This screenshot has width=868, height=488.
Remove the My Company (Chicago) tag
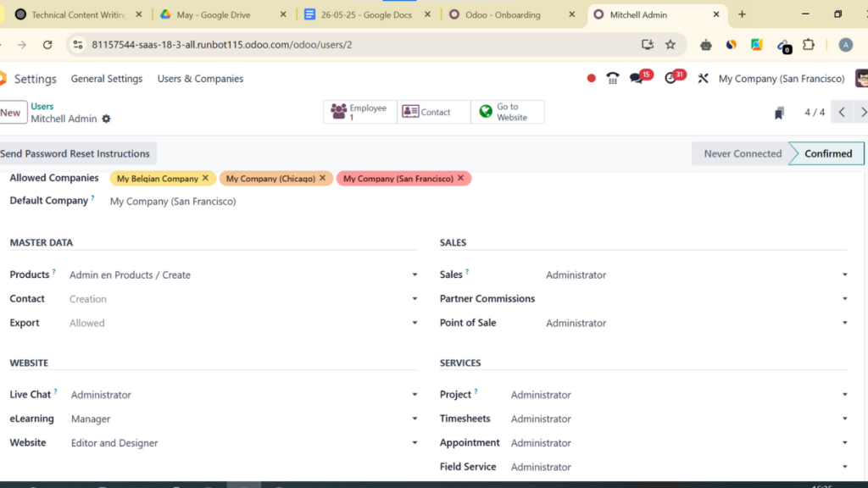(x=323, y=178)
